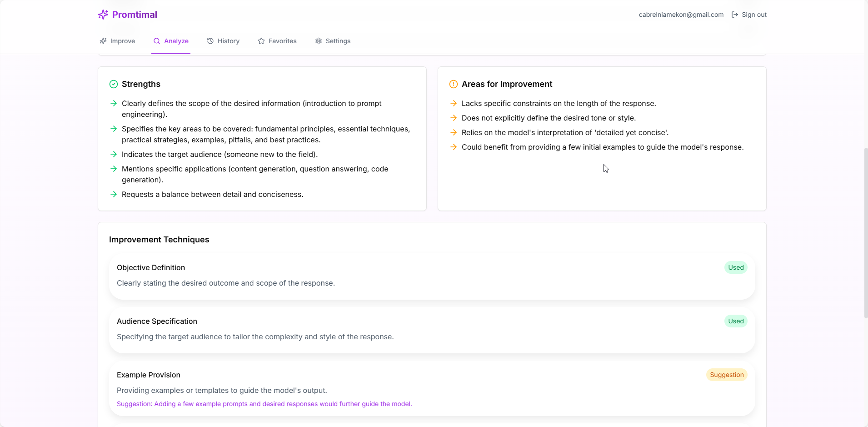Click the Sign out link
The width and height of the screenshot is (868, 427).
click(754, 15)
